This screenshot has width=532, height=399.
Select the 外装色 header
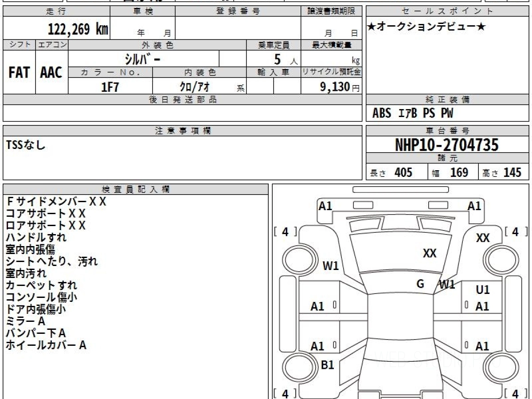point(157,45)
